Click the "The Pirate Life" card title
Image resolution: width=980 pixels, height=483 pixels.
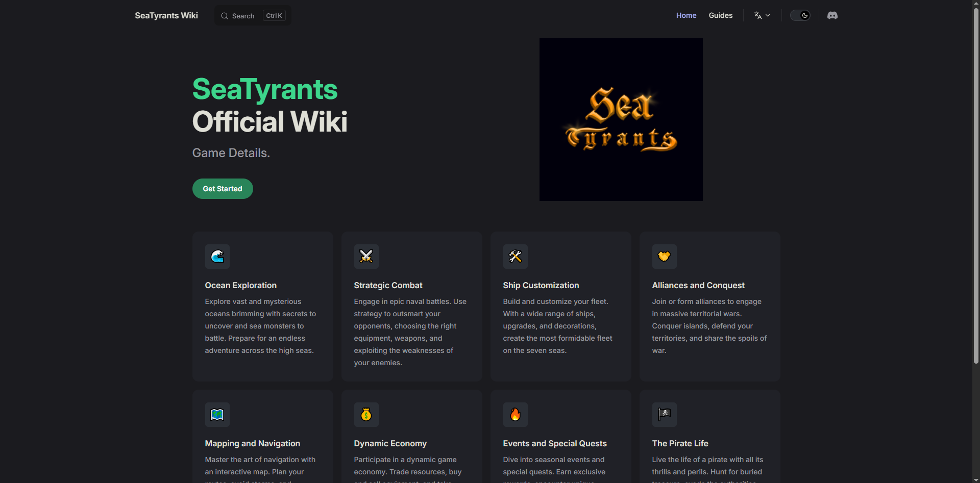coord(680,443)
